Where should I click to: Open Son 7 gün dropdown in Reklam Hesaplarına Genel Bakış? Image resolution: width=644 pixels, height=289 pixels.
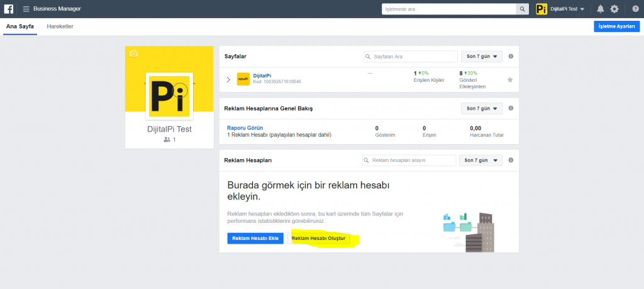(482, 108)
